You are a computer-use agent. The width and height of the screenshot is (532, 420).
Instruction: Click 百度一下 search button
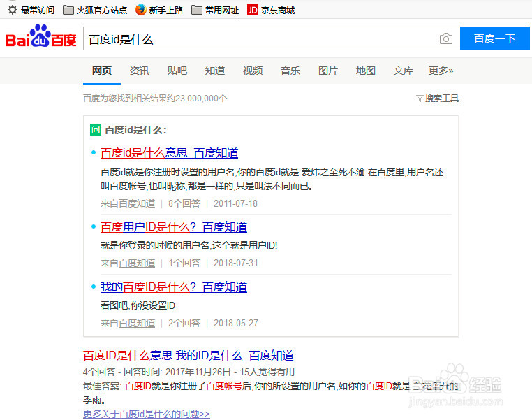(495, 38)
